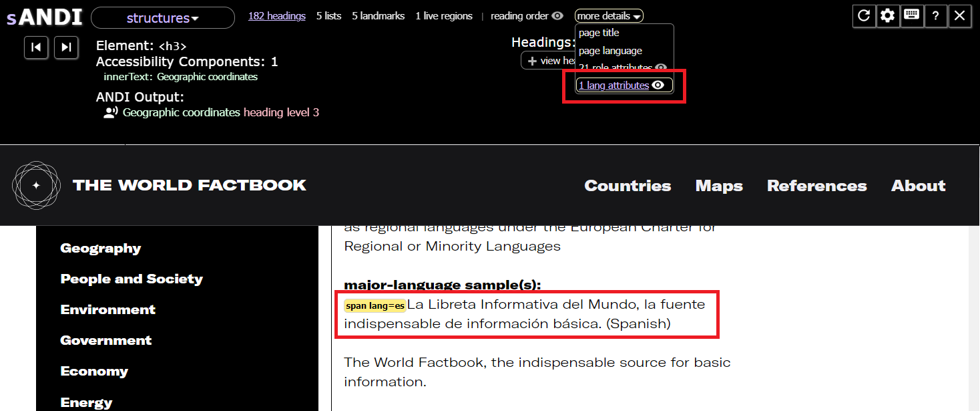Go to next element in ANDI navigator

pos(66,47)
